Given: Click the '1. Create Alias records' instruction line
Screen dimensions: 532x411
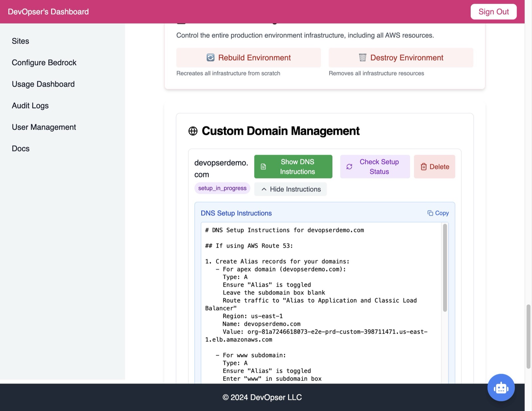Looking at the screenshot, I should tap(277, 261).
